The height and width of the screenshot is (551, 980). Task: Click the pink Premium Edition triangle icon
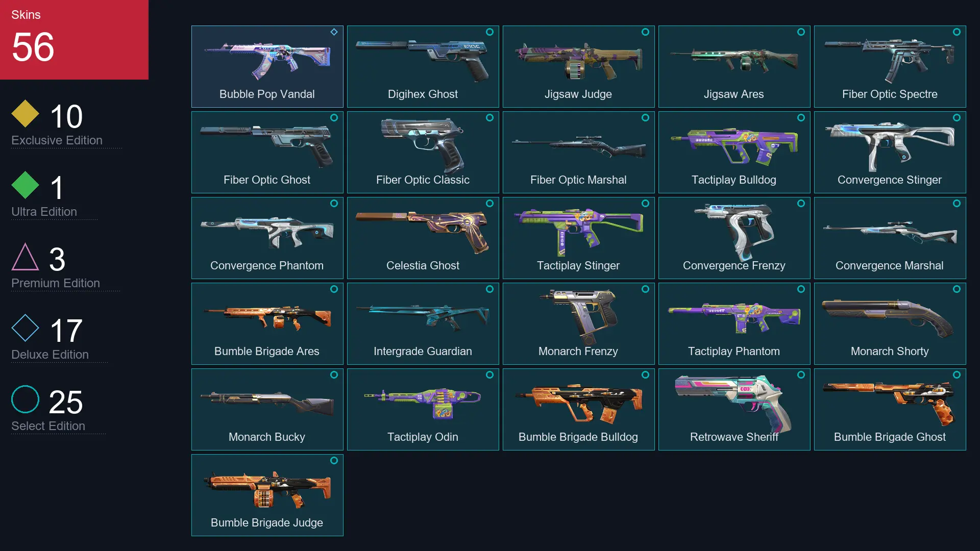pos(25,257)
